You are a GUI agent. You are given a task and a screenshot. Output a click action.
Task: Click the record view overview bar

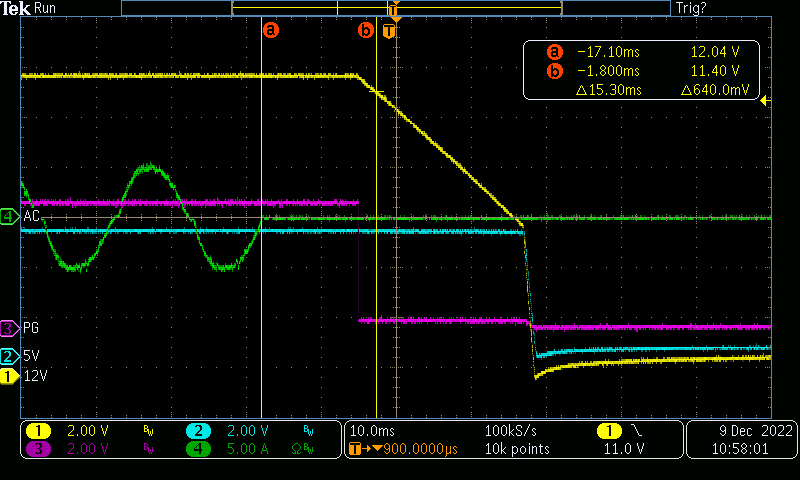[x=396, y=8]
